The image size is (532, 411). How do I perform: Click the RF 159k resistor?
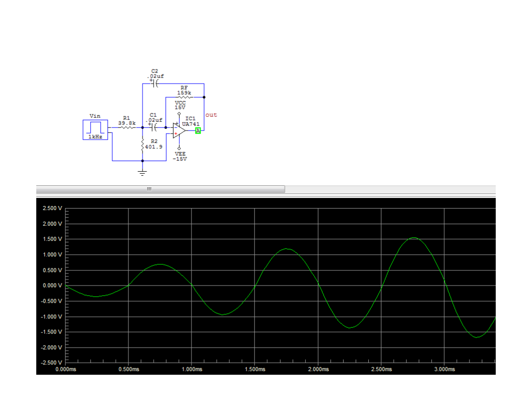pyautogui.click(x=184, y=97)
